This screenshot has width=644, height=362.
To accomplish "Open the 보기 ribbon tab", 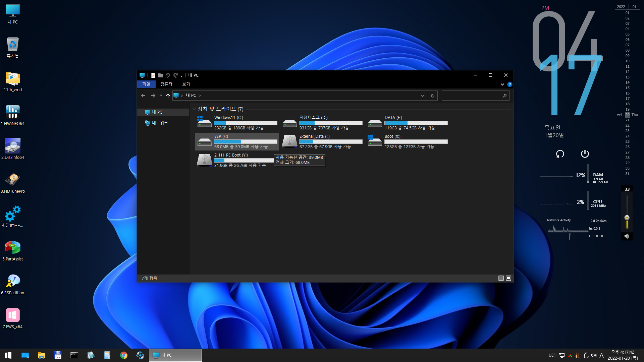I will point(186,84).
